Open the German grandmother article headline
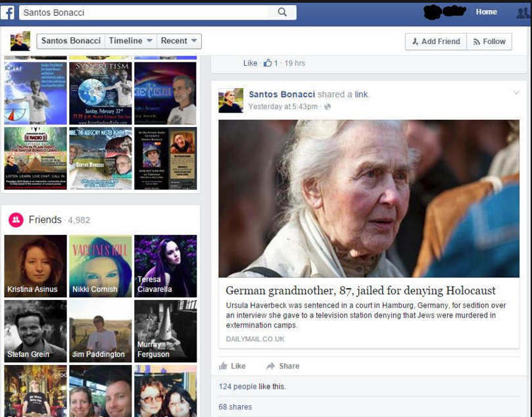This screenshot has width=532, height=417. [x=360, y=291]
